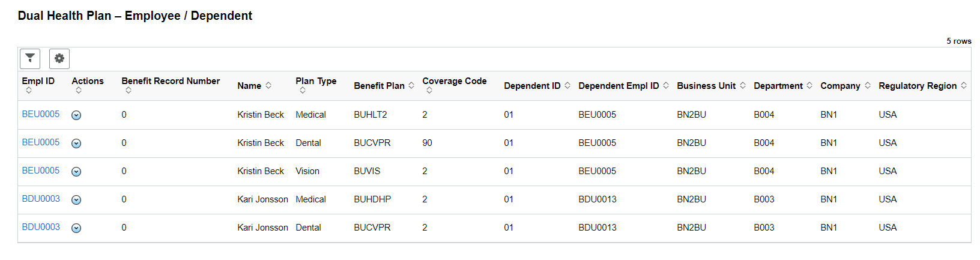
Task: Select BUVIS benefit plan cell
Action: point(367,171)
